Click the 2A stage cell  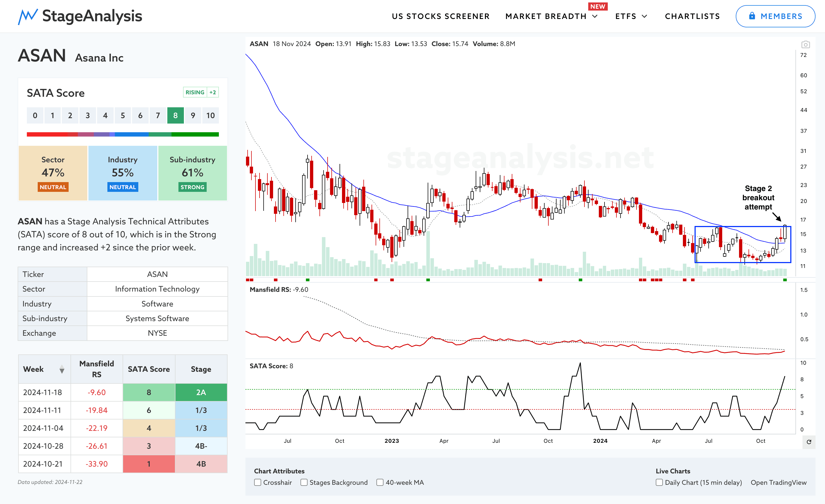(x=201, y=392)
